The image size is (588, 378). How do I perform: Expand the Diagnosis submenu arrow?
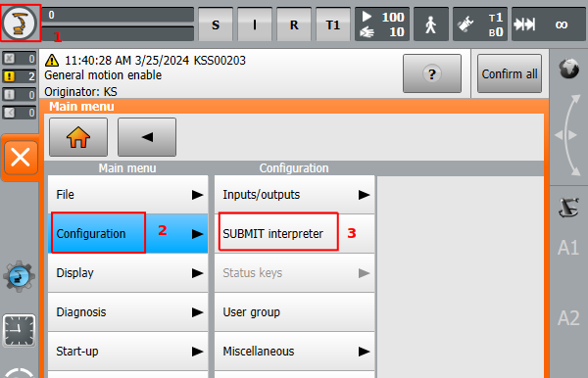(197, 312)
